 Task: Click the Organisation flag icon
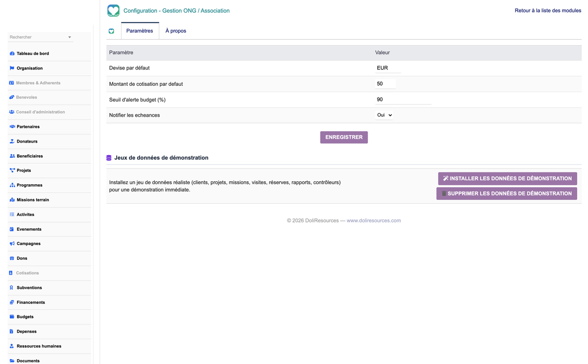[12, 68]
